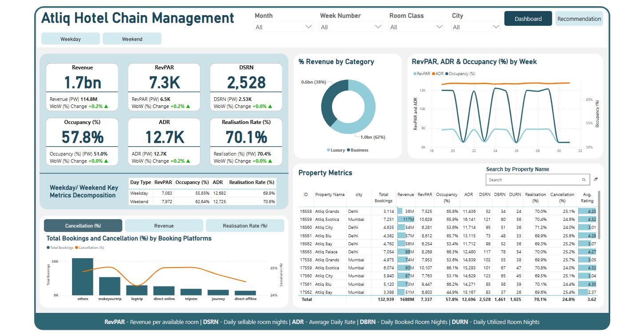The width and height of the screenshot is (644, 336).
Task: Toggle the Weekday filter
Action: click(70, 38)
